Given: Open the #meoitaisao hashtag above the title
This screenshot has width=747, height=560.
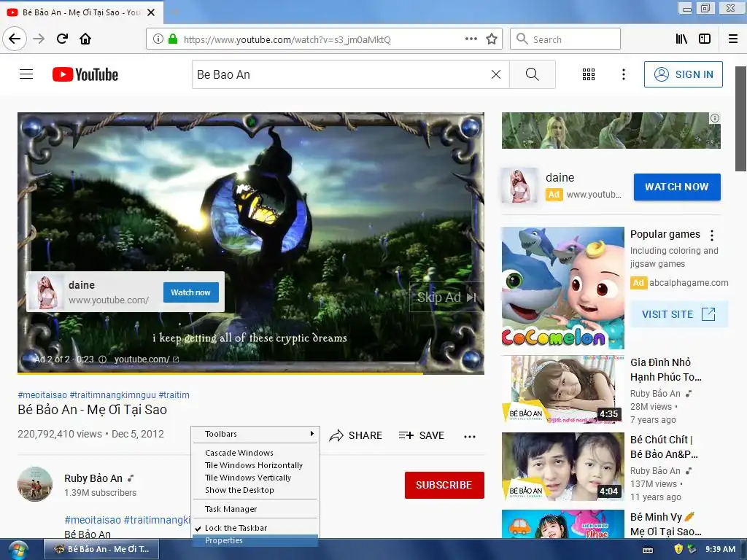Looking at the screenshot, I should click(x=42, y=394).
